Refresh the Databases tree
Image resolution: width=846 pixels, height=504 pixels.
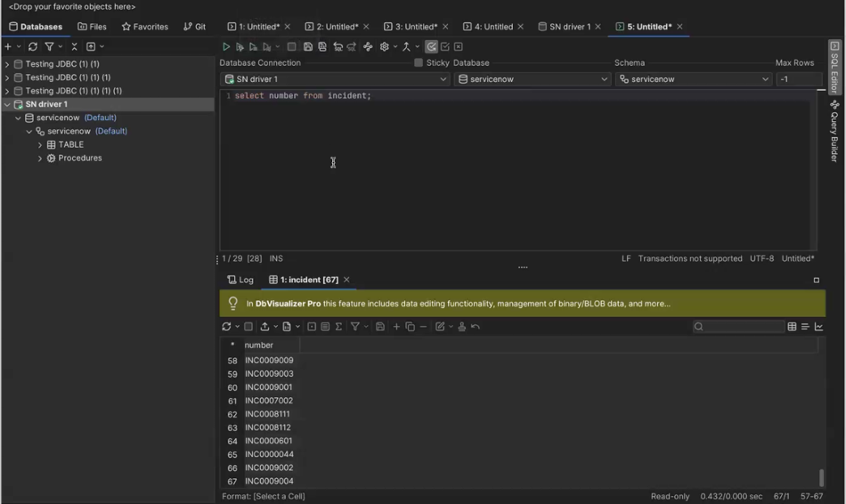[33, 47]
